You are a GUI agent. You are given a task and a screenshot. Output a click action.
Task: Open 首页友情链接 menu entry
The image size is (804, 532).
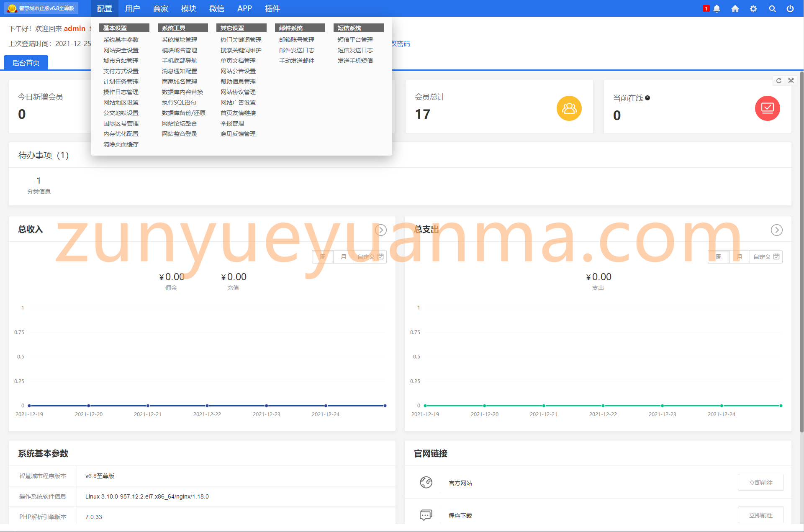[x=238, y=113]
